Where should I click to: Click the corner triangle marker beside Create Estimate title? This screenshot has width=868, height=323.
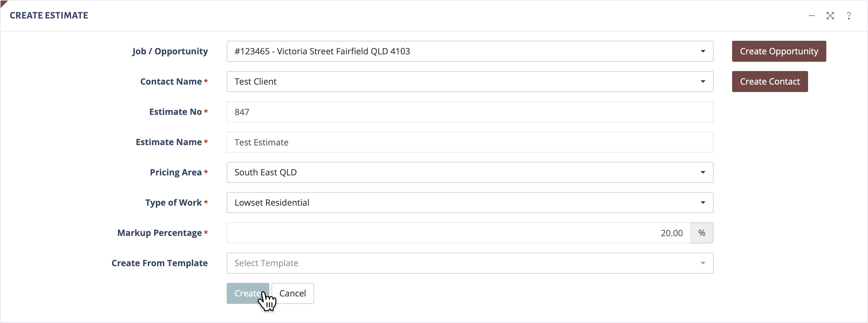click(3, 3)
